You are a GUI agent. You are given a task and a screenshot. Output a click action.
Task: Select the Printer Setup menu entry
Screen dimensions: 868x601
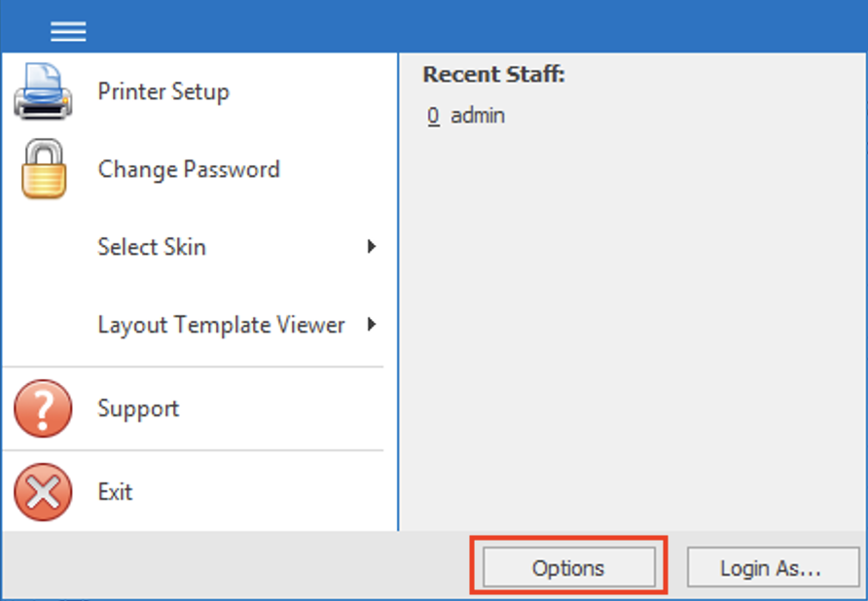[x=163, y=91]
